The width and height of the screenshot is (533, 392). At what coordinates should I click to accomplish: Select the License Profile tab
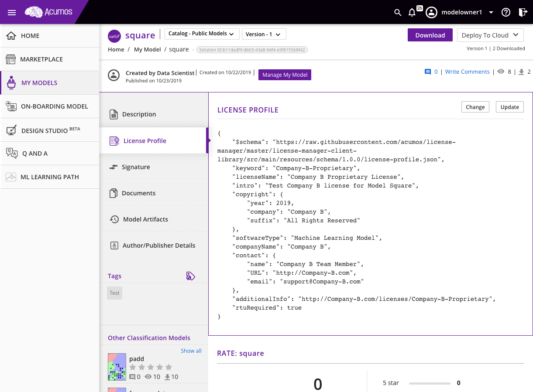(154, 140)
